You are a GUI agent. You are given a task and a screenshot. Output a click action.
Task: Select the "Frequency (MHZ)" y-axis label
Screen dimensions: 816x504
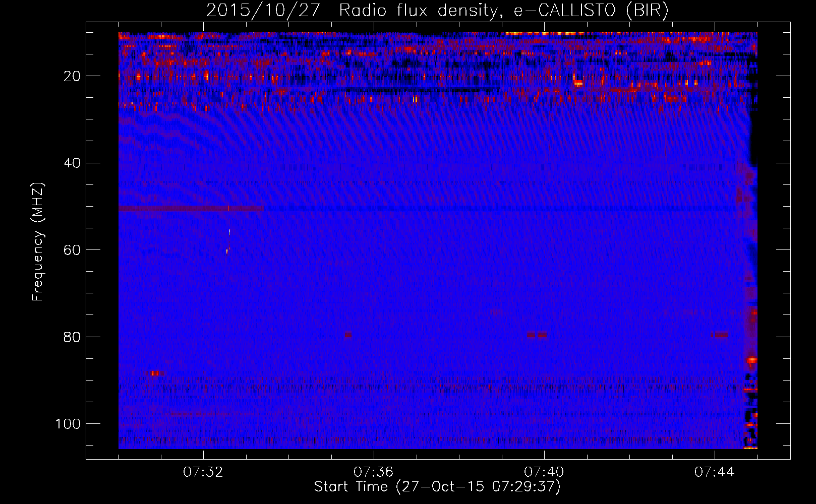[38, 242]
